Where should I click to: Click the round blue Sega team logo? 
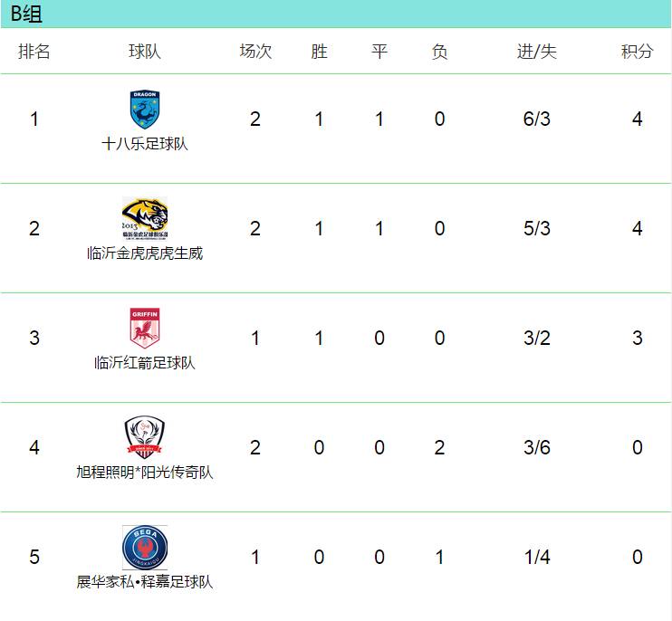pos(145,547)
